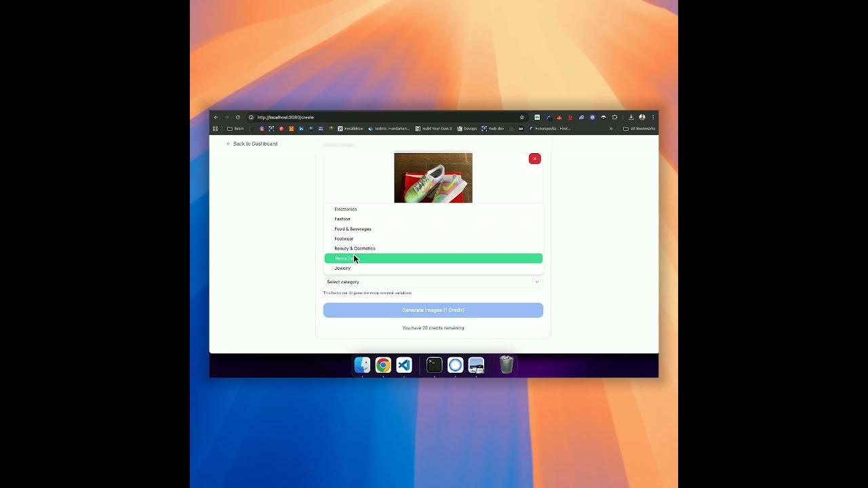Click the Generate Images (1 Credit) button
Image resolution: width=868 pixels, height=488 pixels.
pyautogui.click(x=433, y=310)
